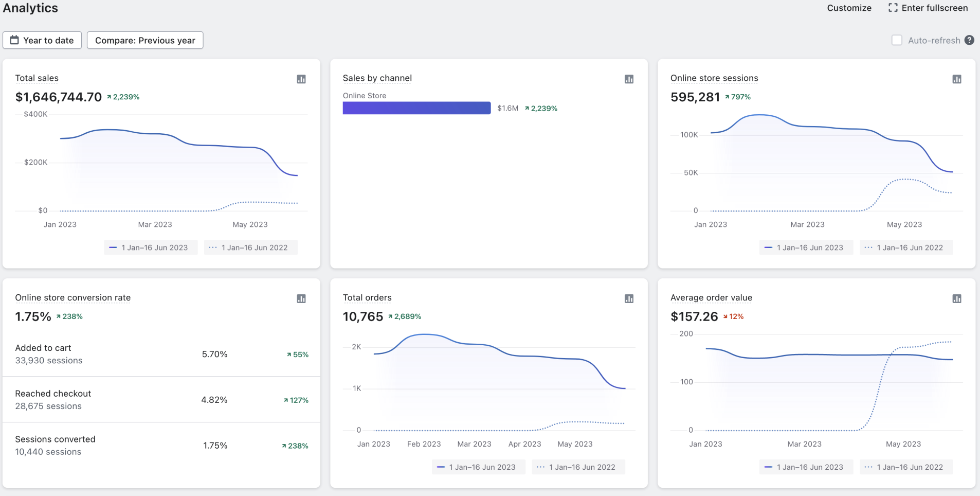Screen dimensions: 980x496
Task: Open report icon on Total sales card
Action: coord(301,79)
